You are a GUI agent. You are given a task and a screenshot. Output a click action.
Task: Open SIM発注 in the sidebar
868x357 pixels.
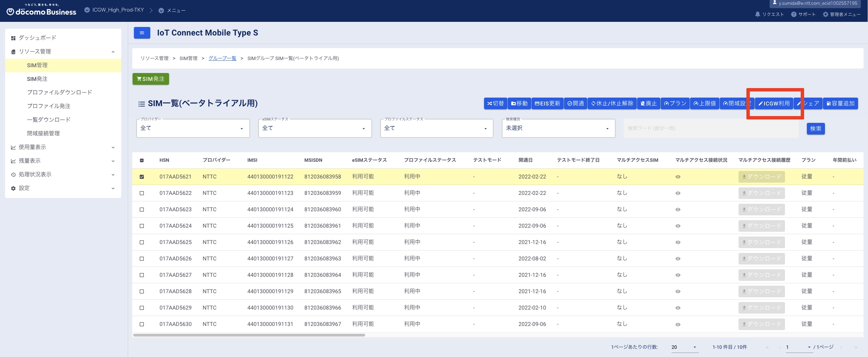[63, 79]
